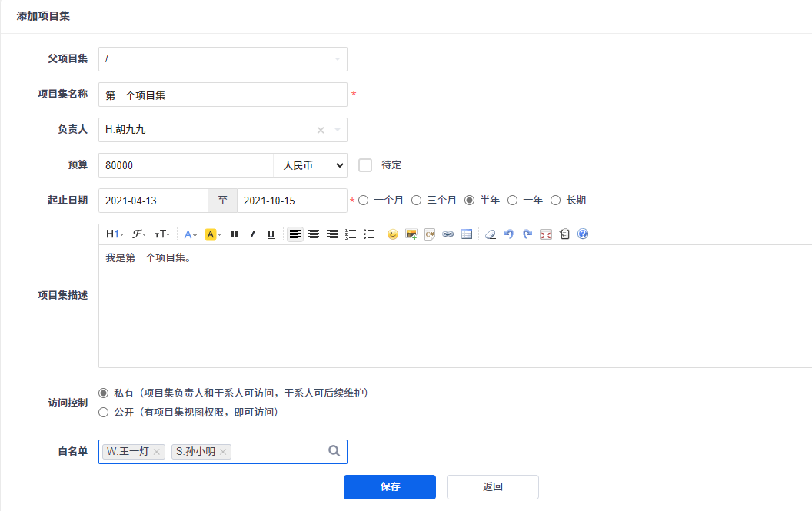Click the insert image icon
The height and width of the screenshot is (511, 812).
[411, 234]
